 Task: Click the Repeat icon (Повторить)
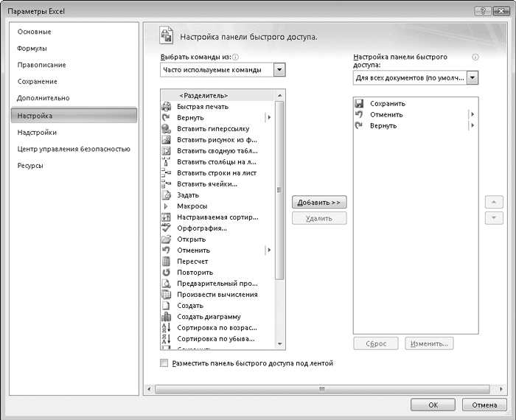[x=166, y=273]
